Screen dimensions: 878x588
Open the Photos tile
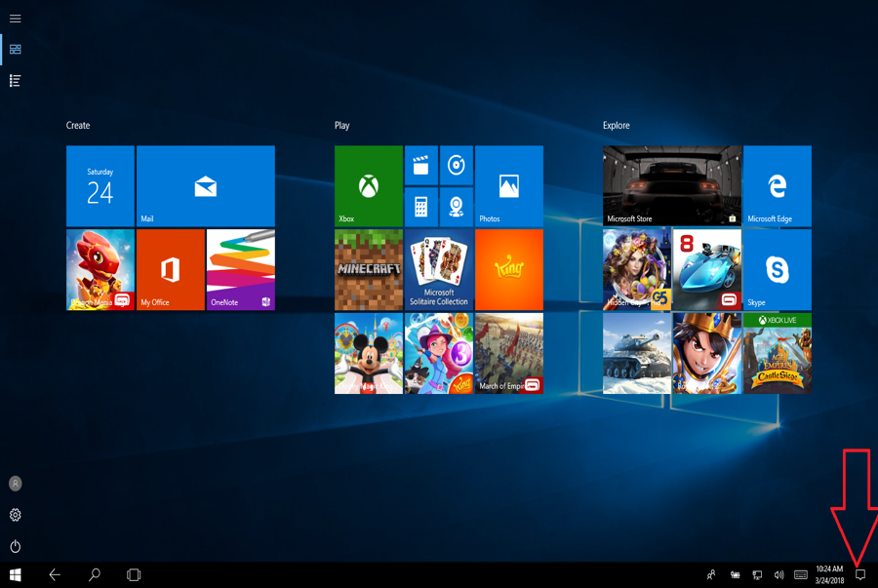pos(509,185)
